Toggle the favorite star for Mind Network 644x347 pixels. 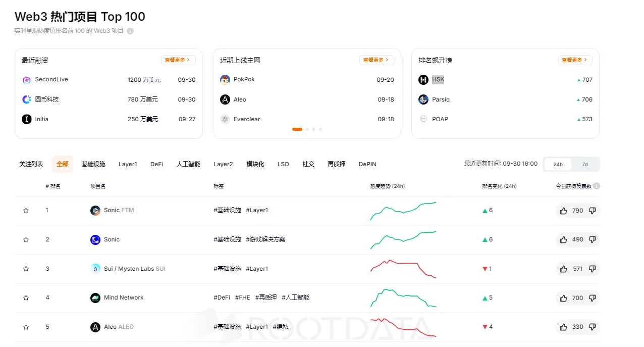(x=26, y=298)
